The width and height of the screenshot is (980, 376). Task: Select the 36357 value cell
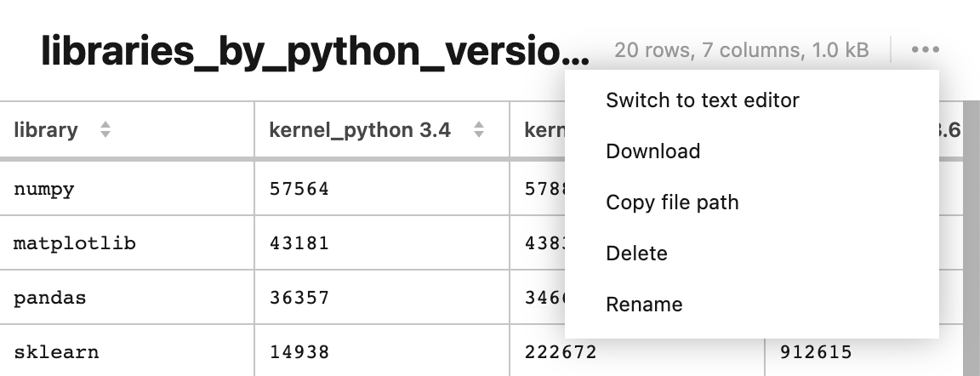(299, 299)
